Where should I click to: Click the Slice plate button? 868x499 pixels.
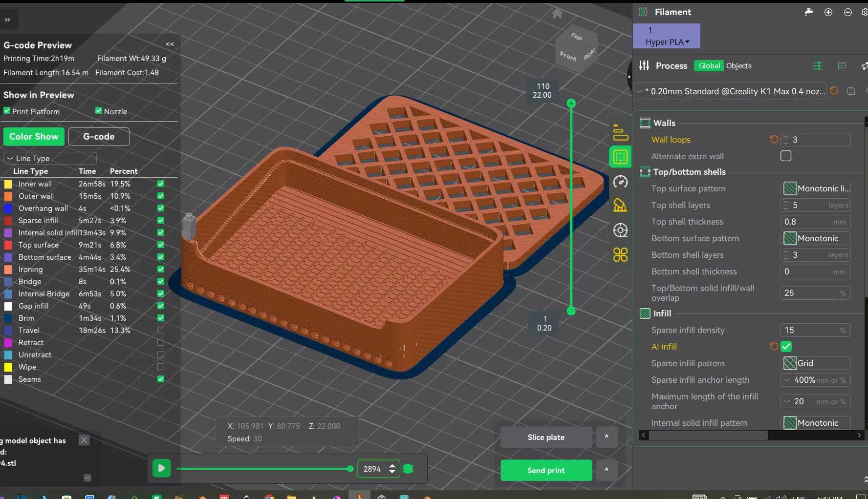(546, 437)
